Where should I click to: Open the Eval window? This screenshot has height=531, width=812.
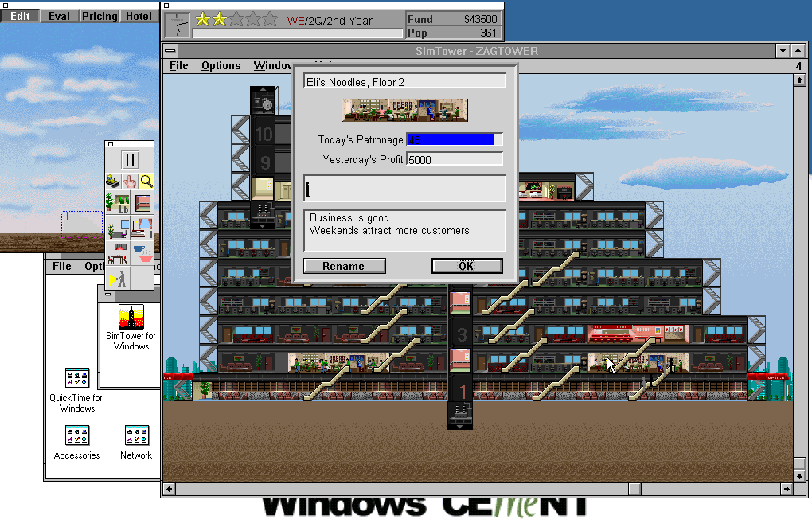pos(59,16)
